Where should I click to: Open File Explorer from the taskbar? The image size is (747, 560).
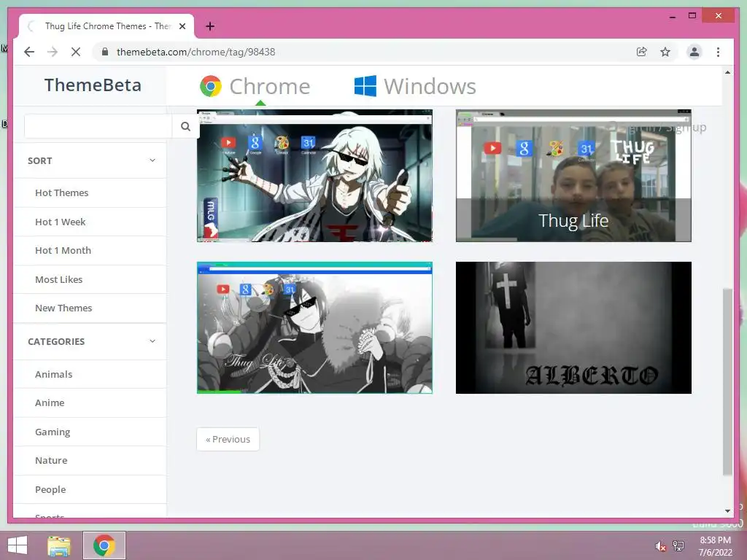59,545
